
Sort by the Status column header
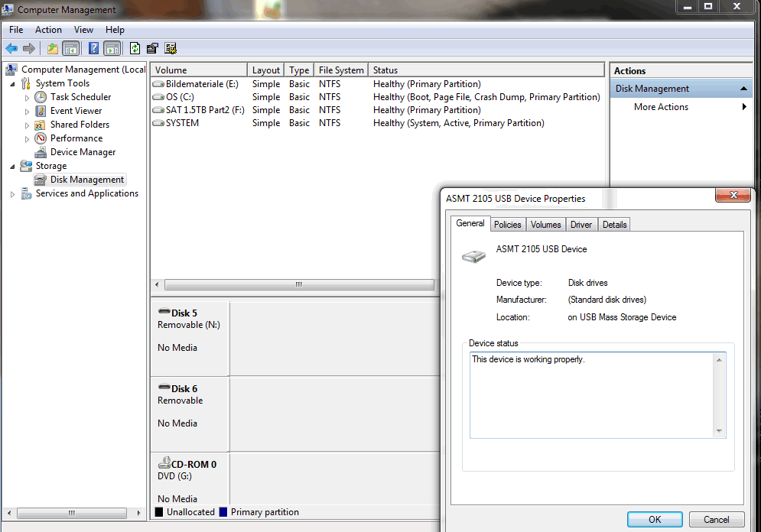tap(486, 70)
